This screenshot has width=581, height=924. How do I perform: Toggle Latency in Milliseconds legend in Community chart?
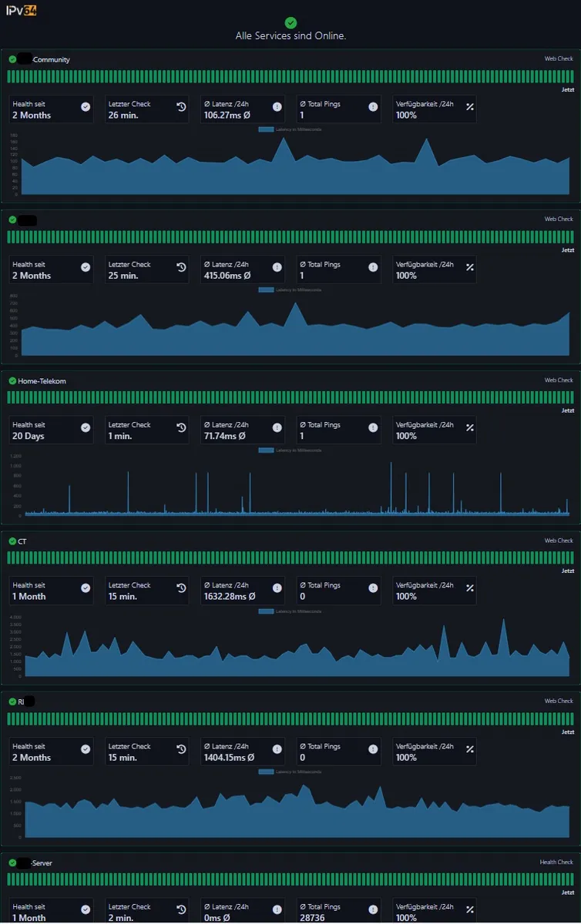click(290, 129)
